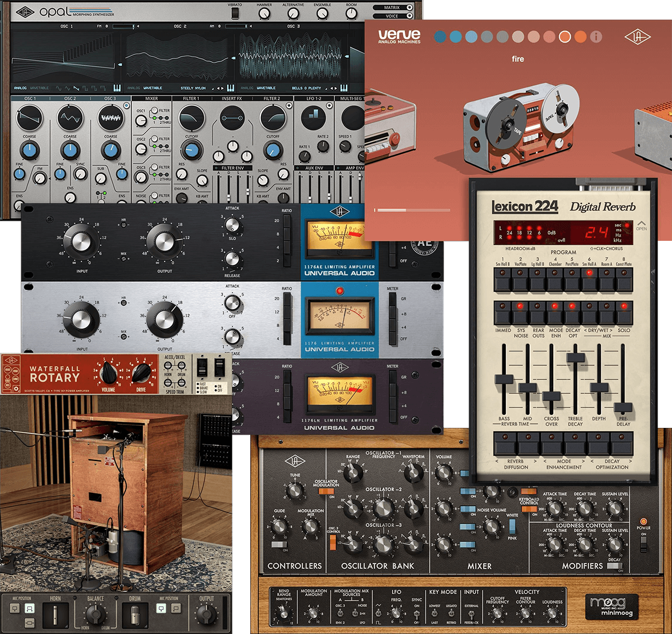
Task: Expand the Lexicon 224 OPEN chevron
Action: (641, 225)
